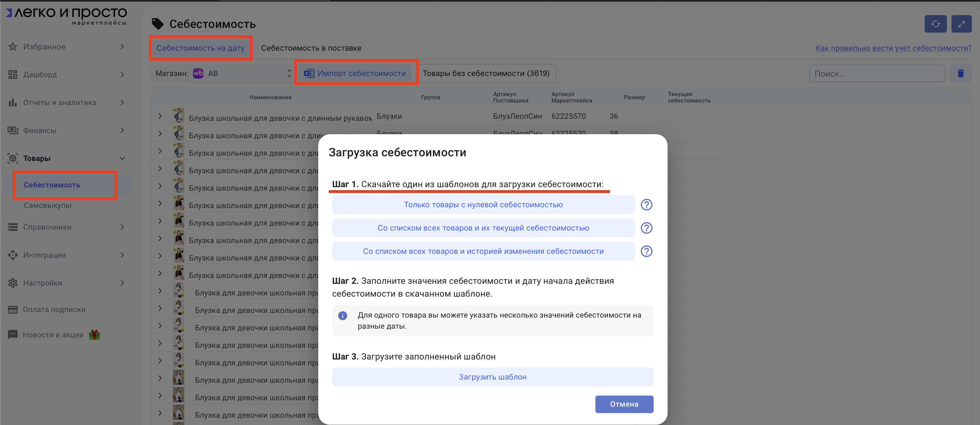Click Загрузить шаблон button
This screenshot has width=980, height=425.
coord(492,377)
